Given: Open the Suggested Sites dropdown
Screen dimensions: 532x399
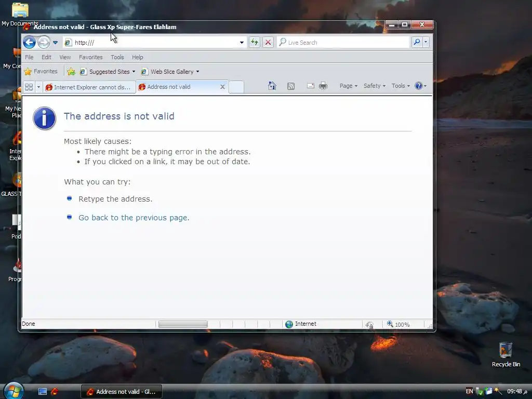Looking at the screenshot, I should pos(108,72).
